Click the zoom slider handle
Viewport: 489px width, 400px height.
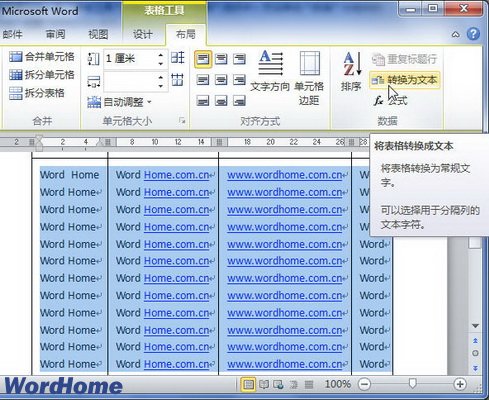point(412,384)
